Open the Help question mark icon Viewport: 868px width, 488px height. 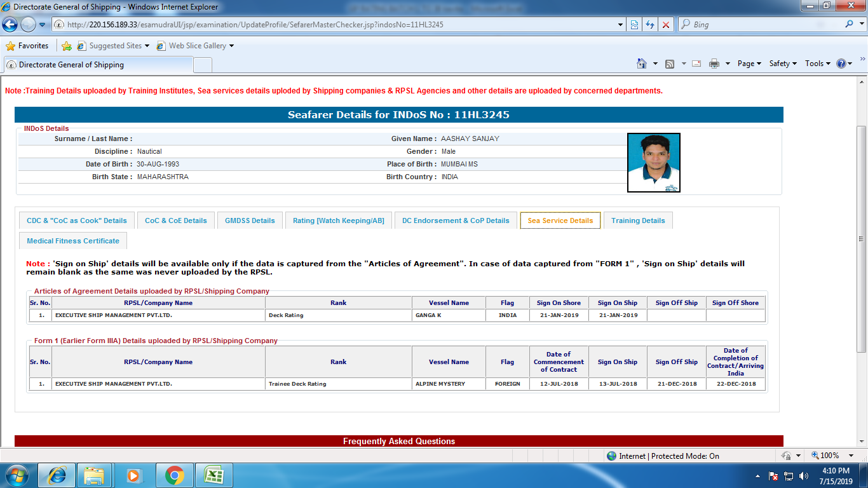click(841, 64)
